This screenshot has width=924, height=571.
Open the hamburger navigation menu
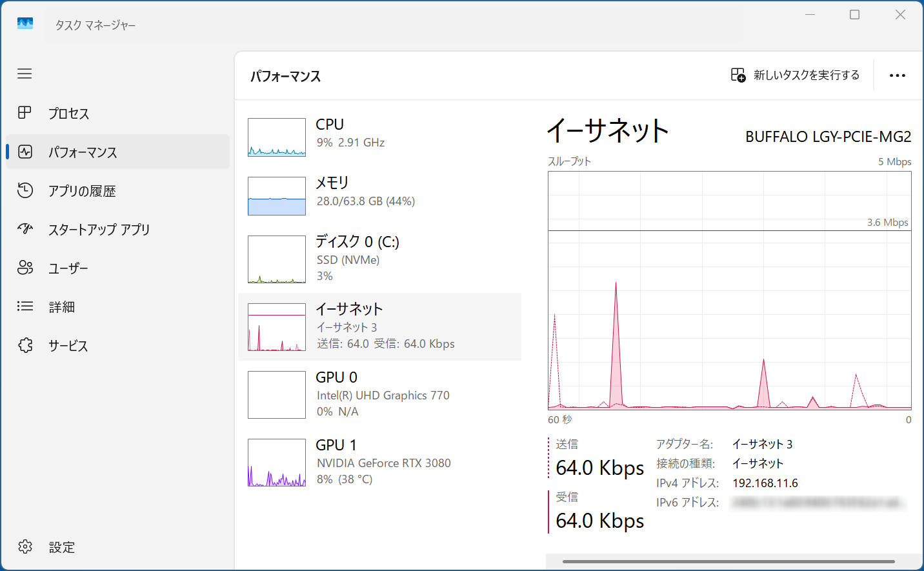tap(25, 74)
